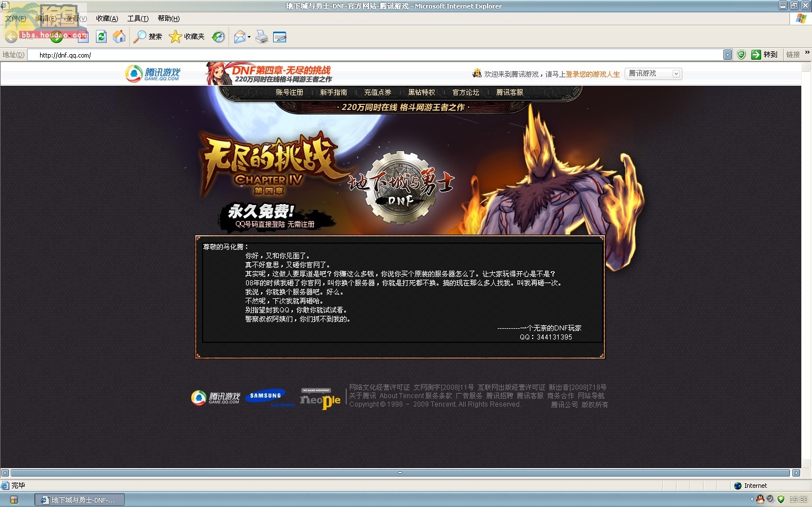Click the 登录您的游戏人生 login link
The height and width of the screenshot is (507, 812).
[592, 74]
